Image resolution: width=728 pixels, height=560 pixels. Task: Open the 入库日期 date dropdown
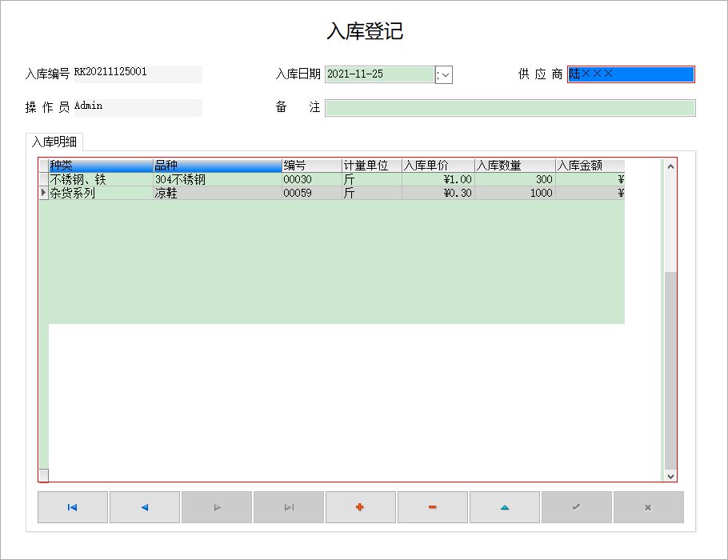click(444, 74)
